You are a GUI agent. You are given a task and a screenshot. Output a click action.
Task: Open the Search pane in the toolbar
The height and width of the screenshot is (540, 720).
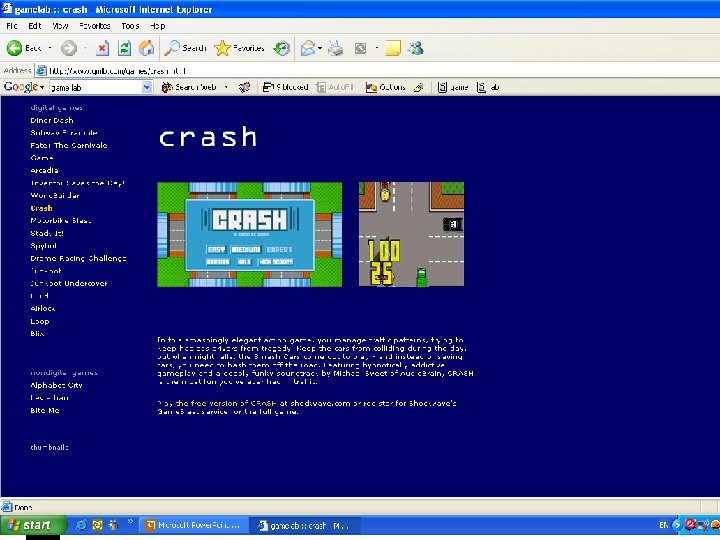pyautogui.click(x=186, y=48)
